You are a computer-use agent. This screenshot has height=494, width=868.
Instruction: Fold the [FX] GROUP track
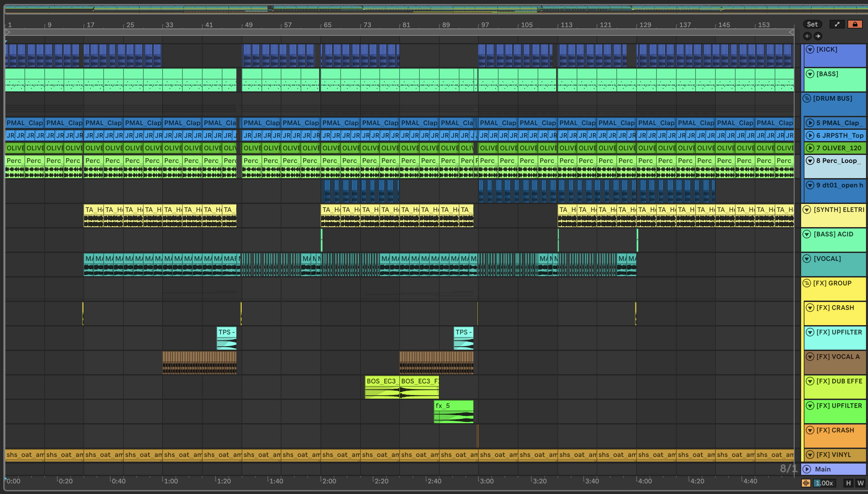[x=807, y=283]
